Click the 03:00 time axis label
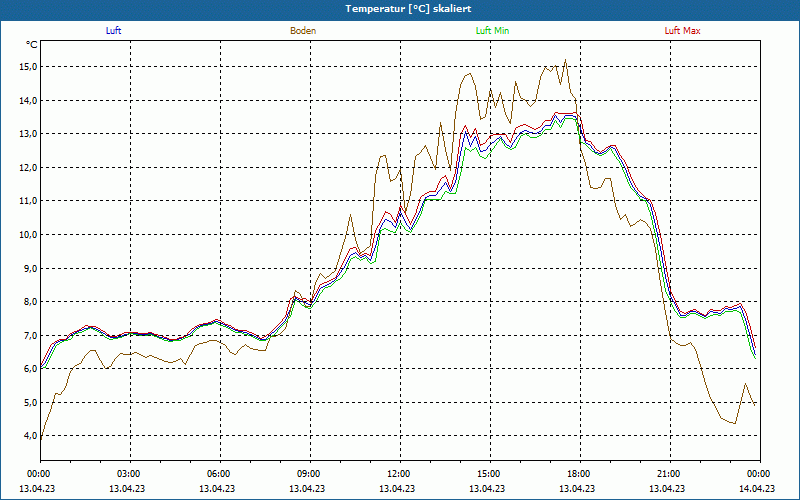Image resolution: width=800 pixels, height=500 pixels. [127, 474]
